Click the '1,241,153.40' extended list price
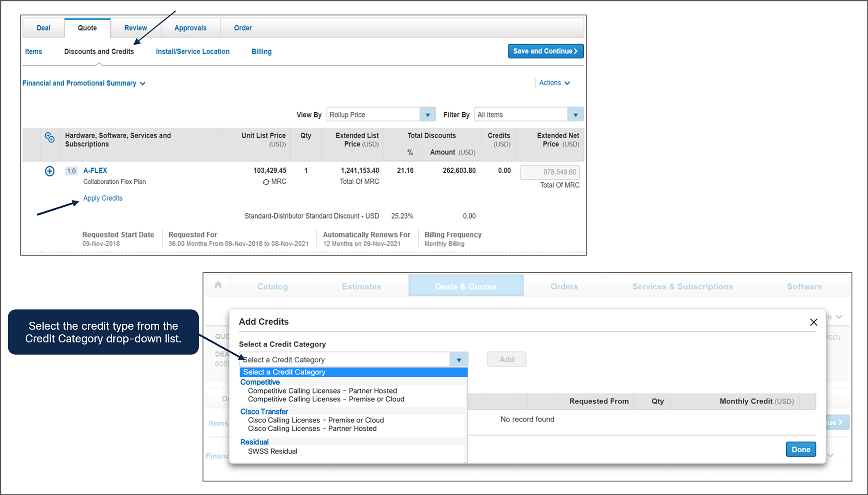This screenshot has height=495, width=868. 360,171
